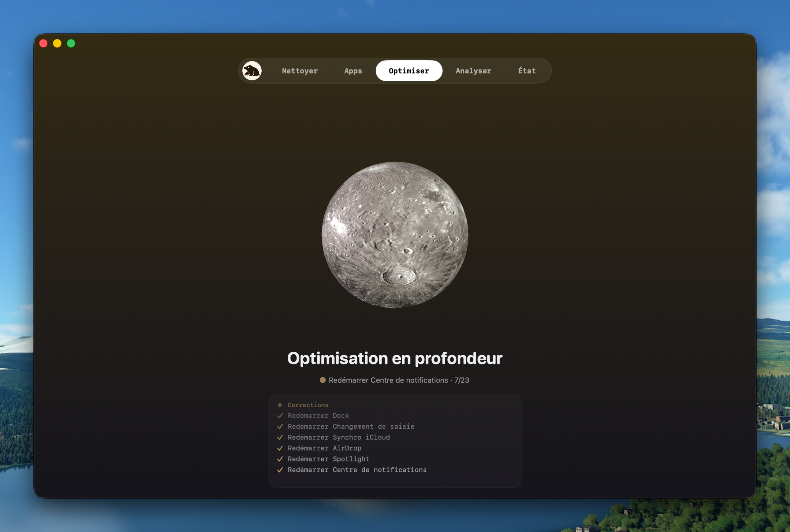Viewport: 790px width, 532px height.
Task: Click the checkmark beside Redémarrer Spotlight
Action: pos(280,459)
